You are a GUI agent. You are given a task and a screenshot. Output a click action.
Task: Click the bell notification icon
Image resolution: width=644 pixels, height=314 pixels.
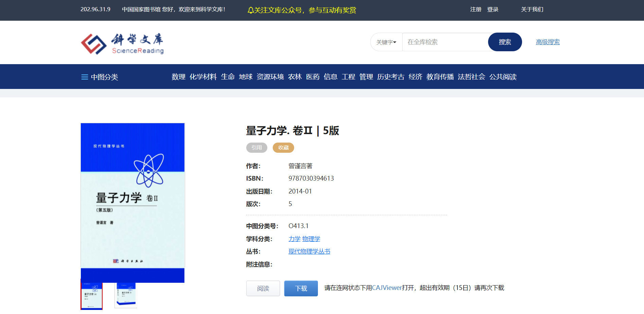(251, 11)
